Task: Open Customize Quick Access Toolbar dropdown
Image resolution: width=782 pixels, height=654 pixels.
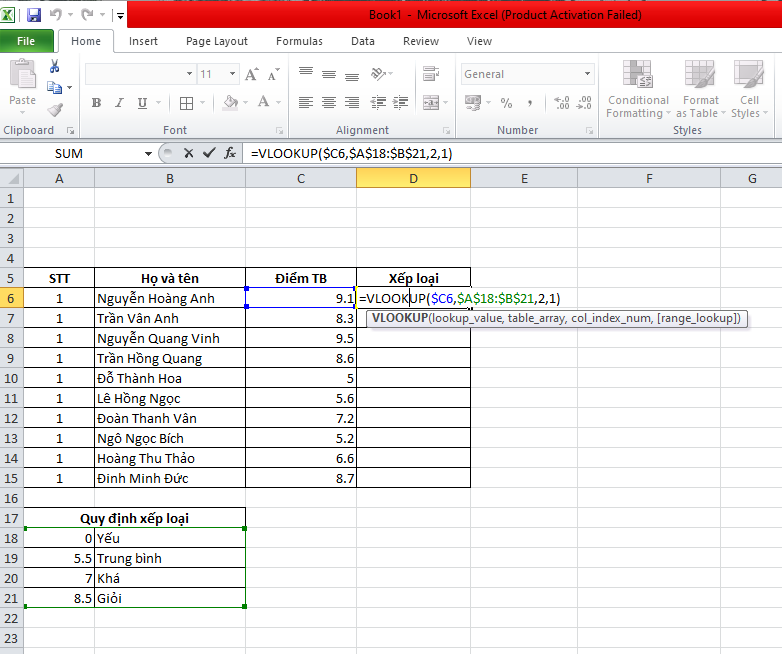Action: 120,15
